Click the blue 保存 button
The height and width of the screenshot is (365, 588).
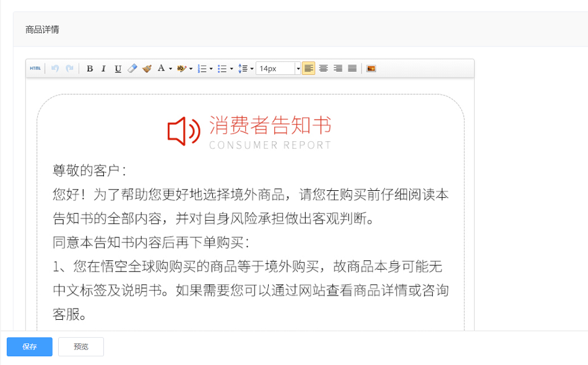click(30, 347)
